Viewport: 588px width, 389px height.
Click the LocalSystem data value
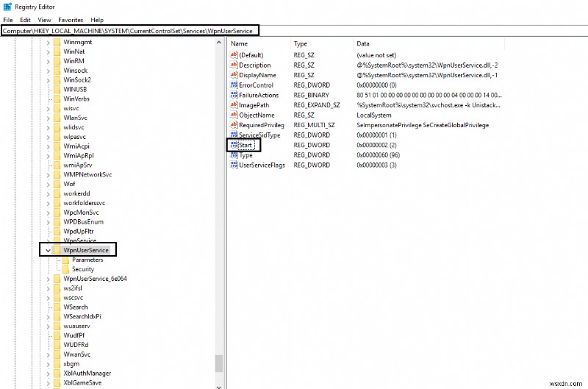click(374, 115)
